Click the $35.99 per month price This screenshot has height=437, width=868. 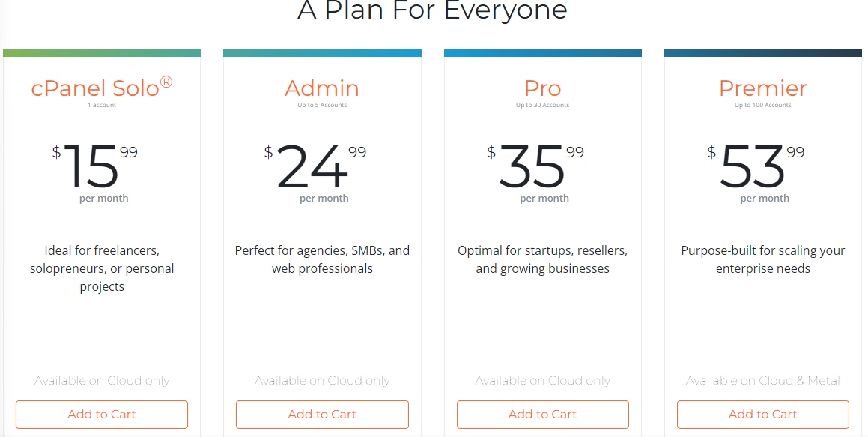(532, 167)
